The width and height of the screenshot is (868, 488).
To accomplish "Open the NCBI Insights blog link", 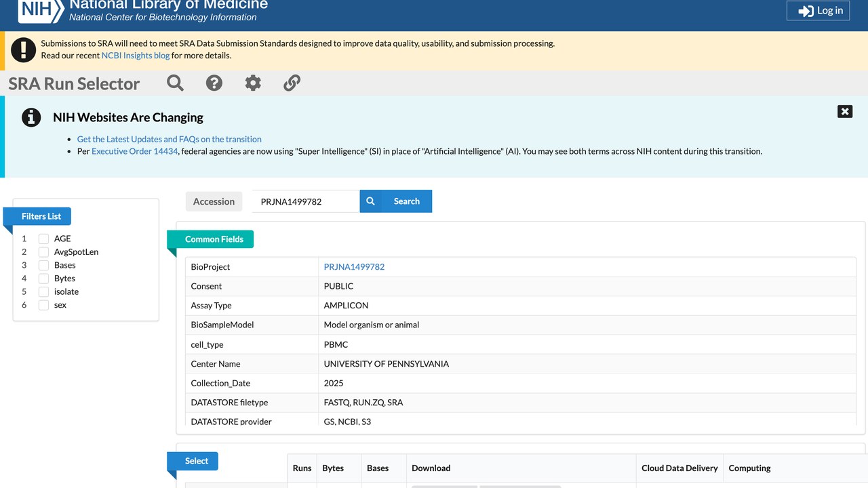I will 136,56.
